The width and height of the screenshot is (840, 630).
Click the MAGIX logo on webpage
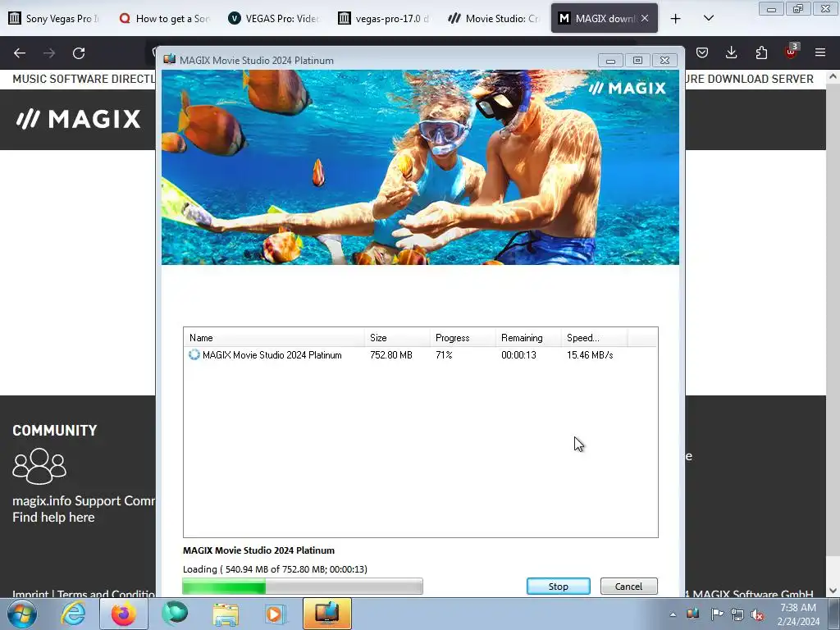[78, 119]
